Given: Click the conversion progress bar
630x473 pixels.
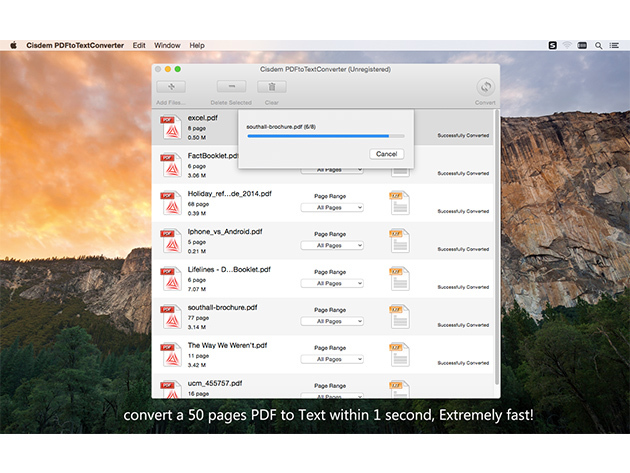Looking at the screenshot, I should [x=326, y=136].
